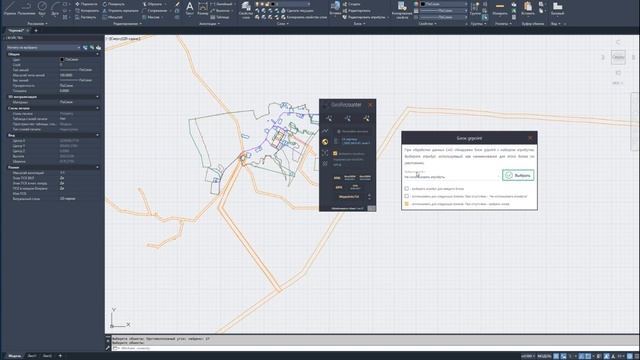Click the Растянуть (Stretch) tool

tap(86, 17)
